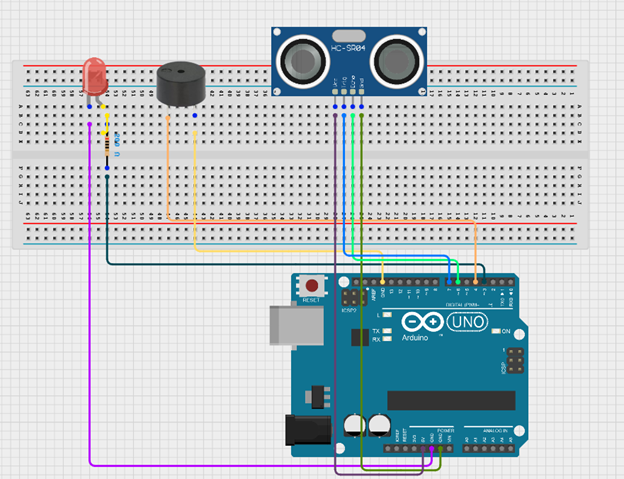This screenshot has width=624, height=479.
Task: Click the voltage regulator above the power jack
Action: pyautogui.click(x=318, y=397)
